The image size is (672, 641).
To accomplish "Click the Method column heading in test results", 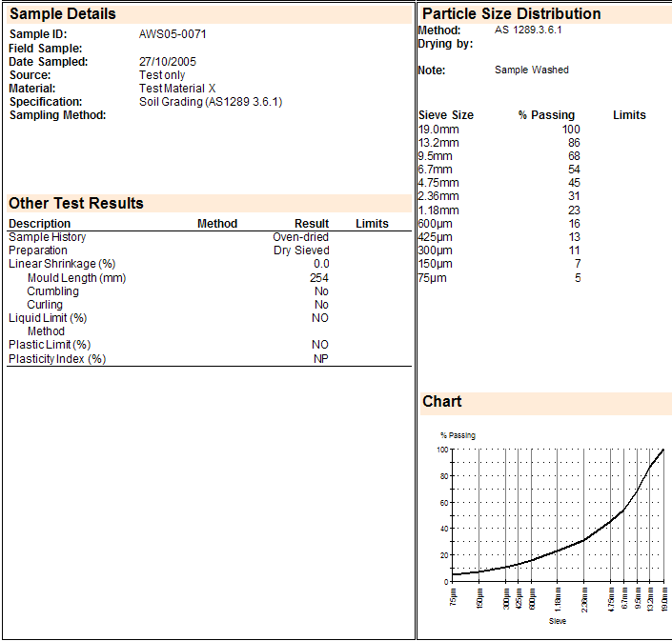I will pos(217,224).
